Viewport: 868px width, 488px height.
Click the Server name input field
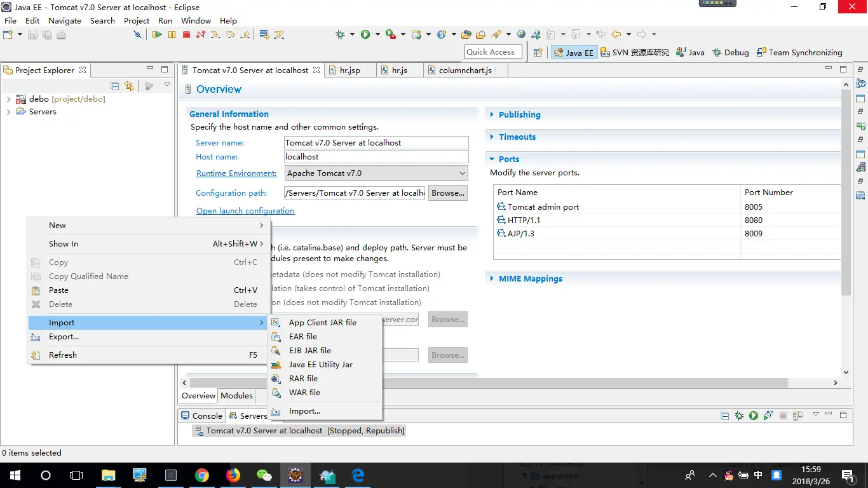tap(376, 143)
